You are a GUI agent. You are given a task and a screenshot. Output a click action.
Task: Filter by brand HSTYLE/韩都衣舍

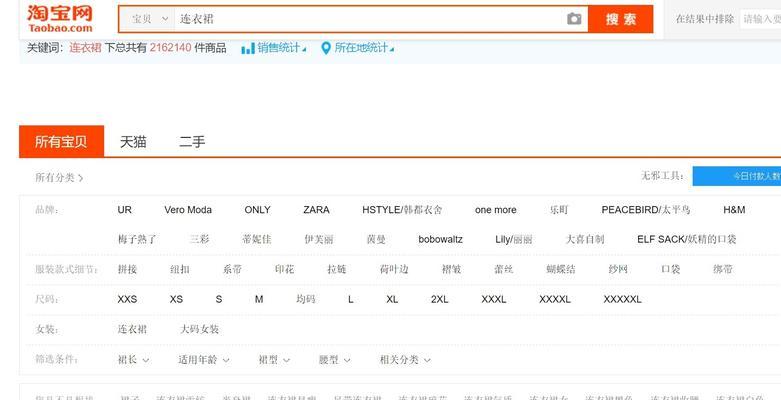402,210
